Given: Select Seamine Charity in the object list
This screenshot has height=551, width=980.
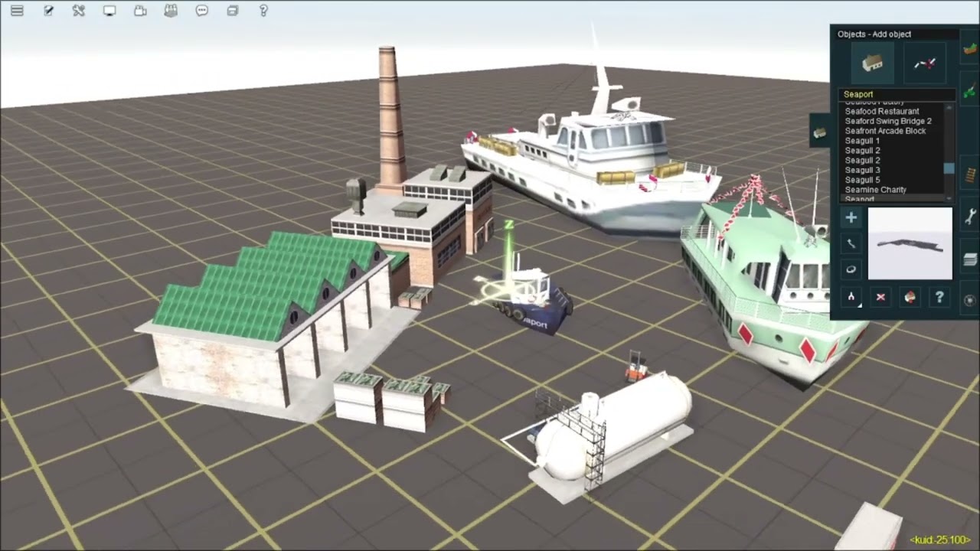Looking at the screenshot, I should click(x=875, y=190).
